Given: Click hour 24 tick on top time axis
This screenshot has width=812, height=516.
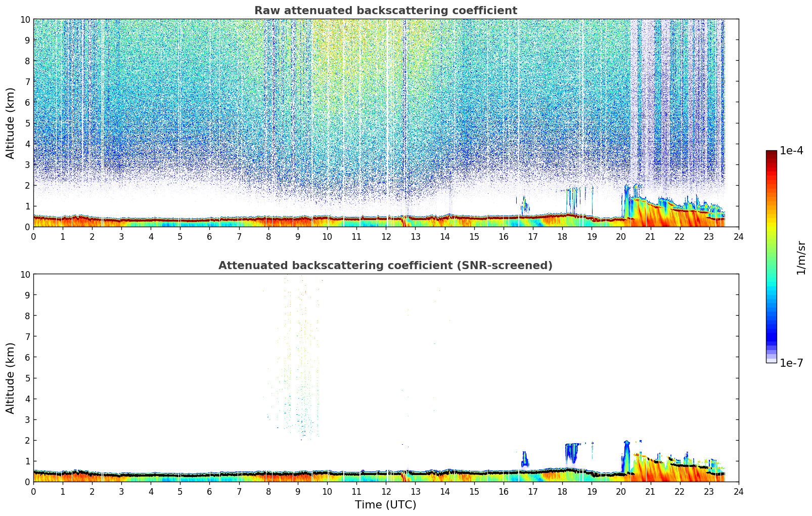Looking at the screenshot, I should point(739,237).
